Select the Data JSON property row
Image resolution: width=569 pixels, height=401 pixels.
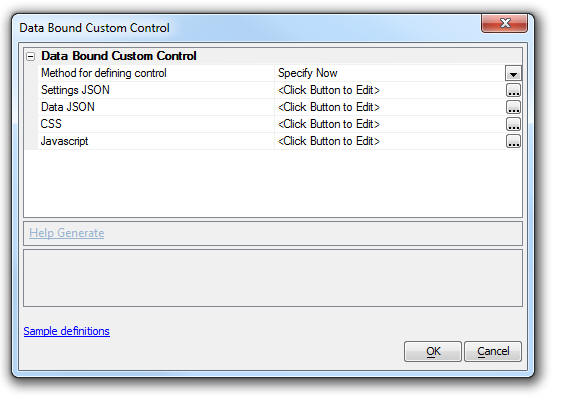(274, 107)
